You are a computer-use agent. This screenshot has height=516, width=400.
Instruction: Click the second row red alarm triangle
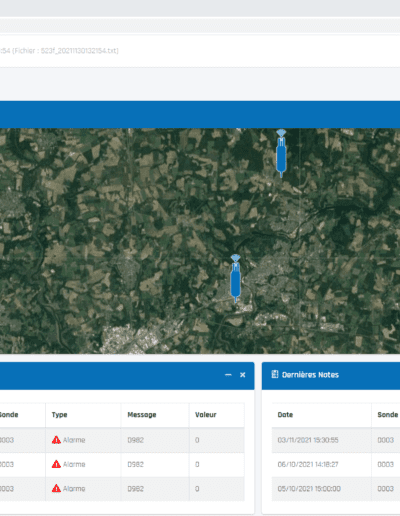pyautogui.click(x=56, y=464)
